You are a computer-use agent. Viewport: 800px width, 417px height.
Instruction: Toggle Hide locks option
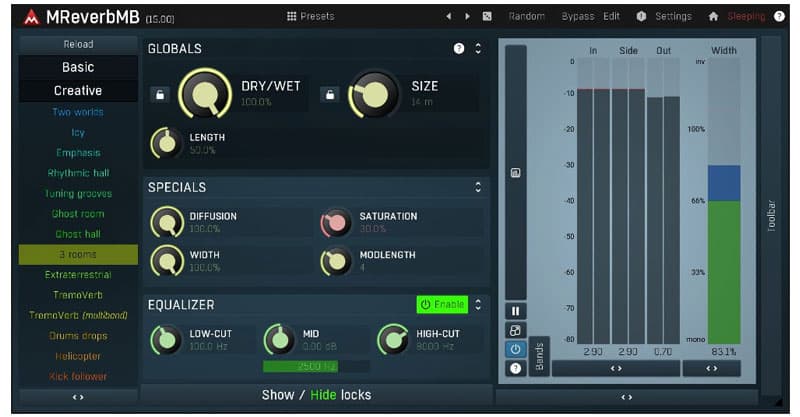[323, 395]
